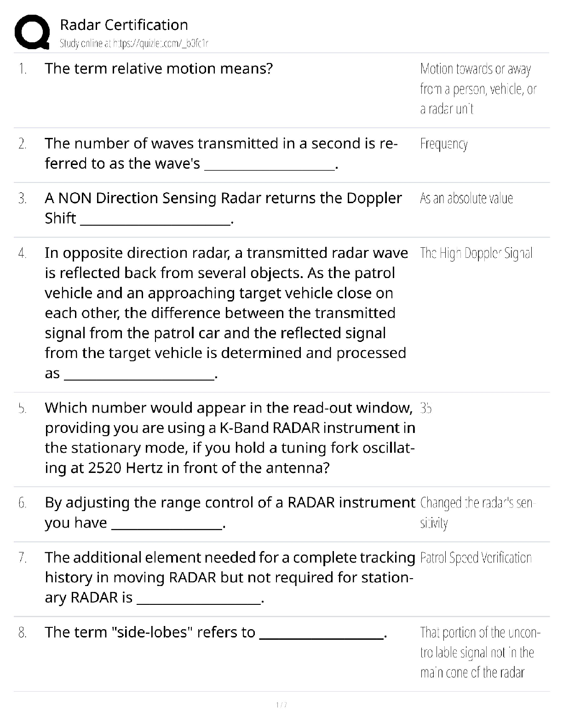Screen dimensions: 563x728
Task: Open the quizlet.com study link
Action: (x=134, y=44)
